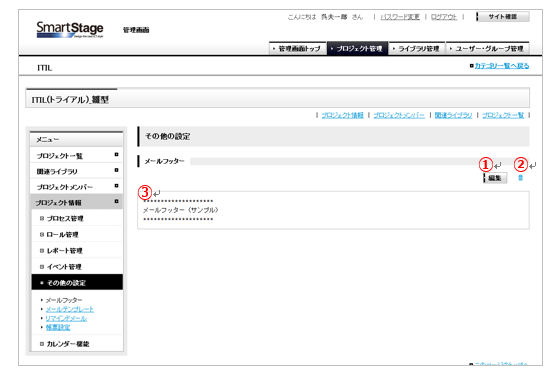The image size is (546, 369).
Task: Go to the ユーザー・グループ管理 tab
Action: point(488,48)
